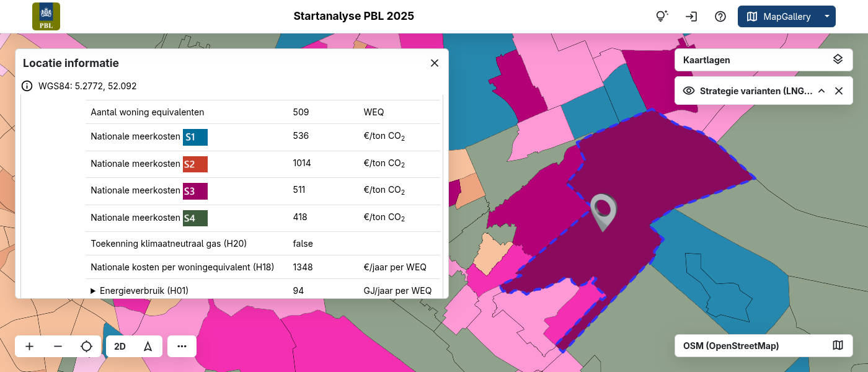Click the compass north arrow icon
The width and height of the screenshot is (868, 372).
coord(148,347)
